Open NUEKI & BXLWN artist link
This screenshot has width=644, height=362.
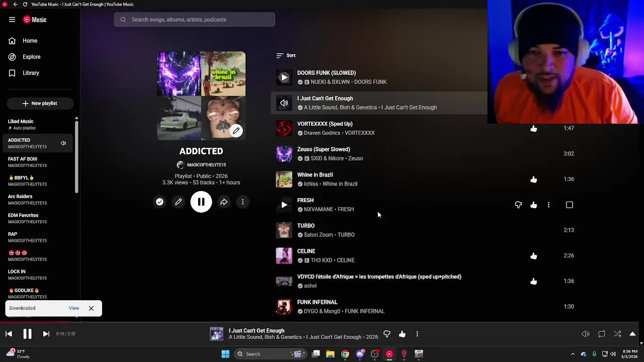coord(331,82)
